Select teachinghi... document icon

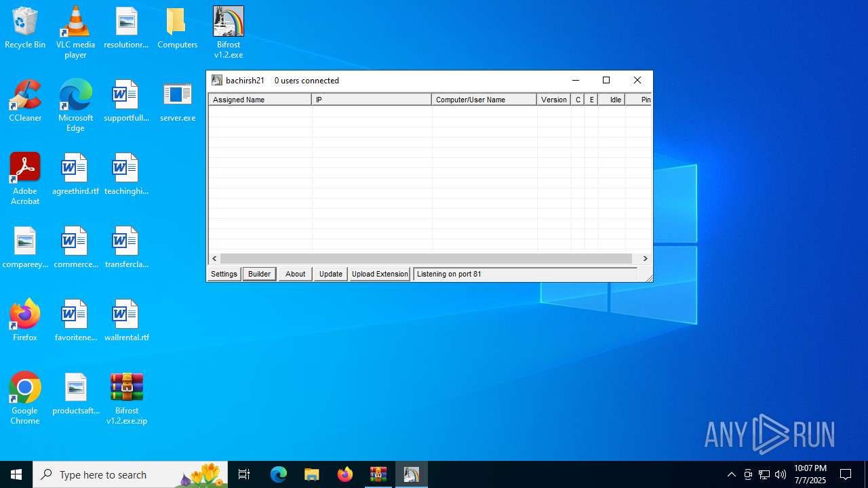pos(126,175)
